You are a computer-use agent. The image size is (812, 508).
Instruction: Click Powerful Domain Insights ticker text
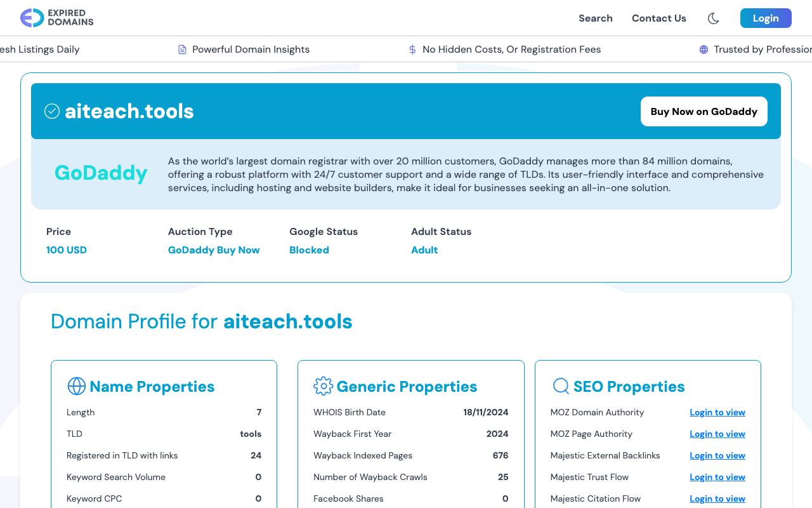[251, 50]
